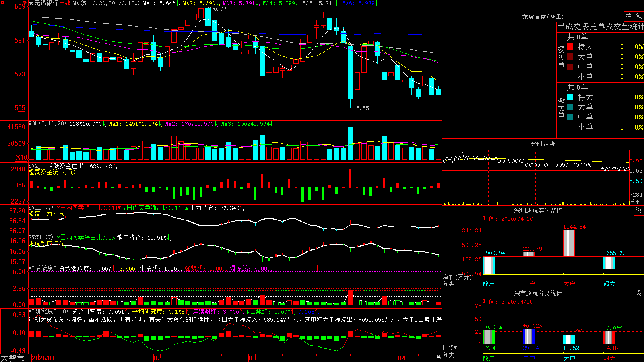
Task: Click the 深市超赢分类统计 panel title
Action: click(x=538, y=293)
